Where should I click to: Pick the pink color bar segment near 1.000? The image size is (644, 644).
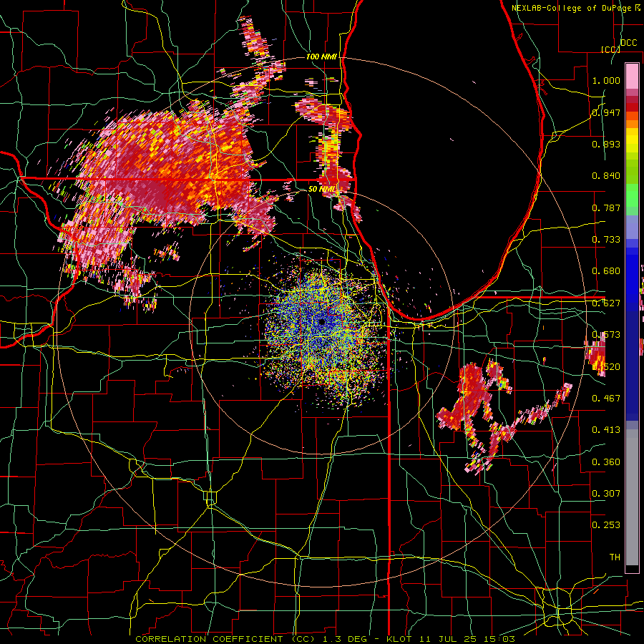point(632,77)
